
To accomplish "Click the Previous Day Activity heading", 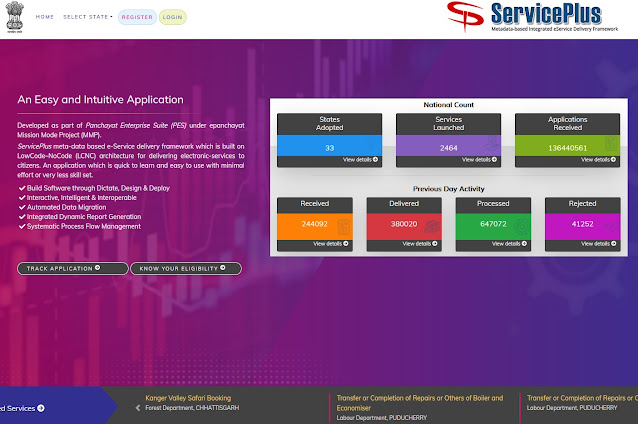I will (449, 189).
